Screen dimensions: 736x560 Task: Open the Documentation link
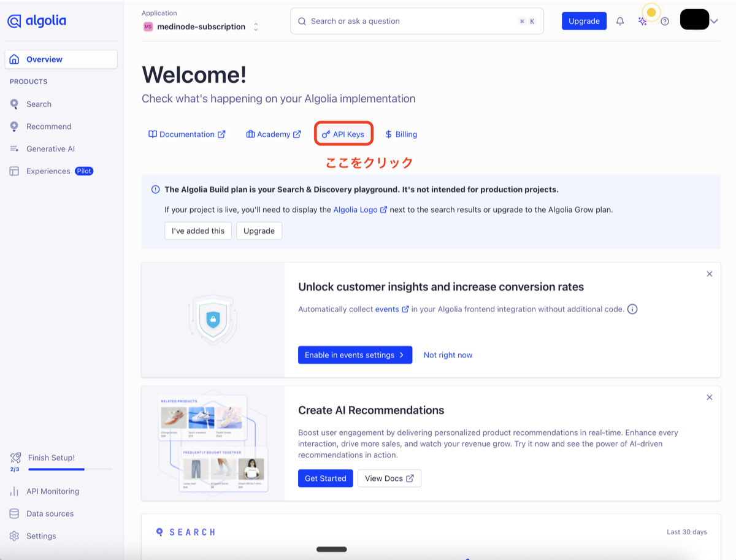pos(187,134)
